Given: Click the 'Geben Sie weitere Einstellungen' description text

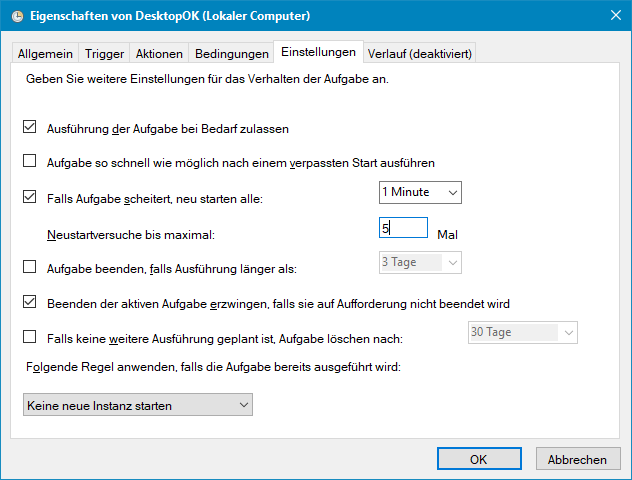Looking at the screenshot, I should point(207,79).
